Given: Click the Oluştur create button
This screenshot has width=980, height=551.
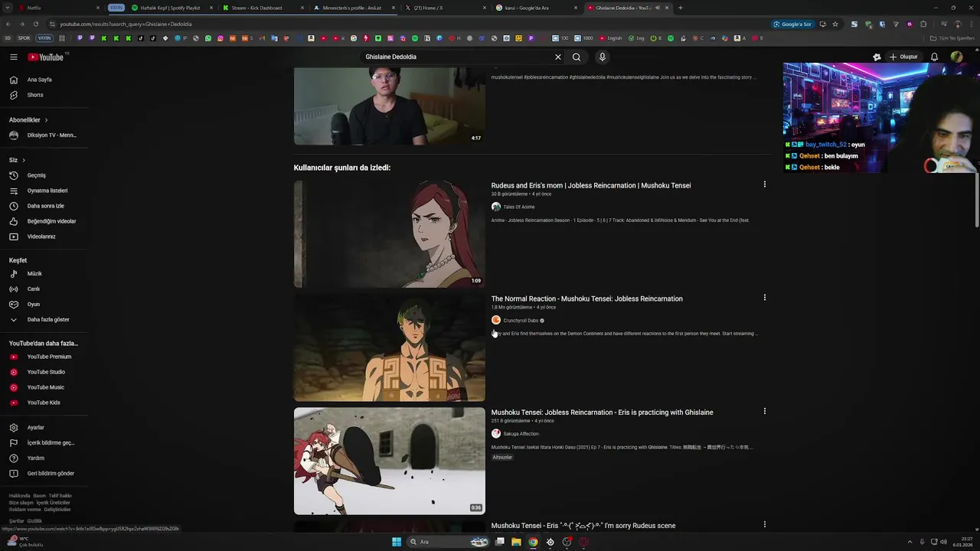Looking at the screenshot, I should click(x=903, y=57).
